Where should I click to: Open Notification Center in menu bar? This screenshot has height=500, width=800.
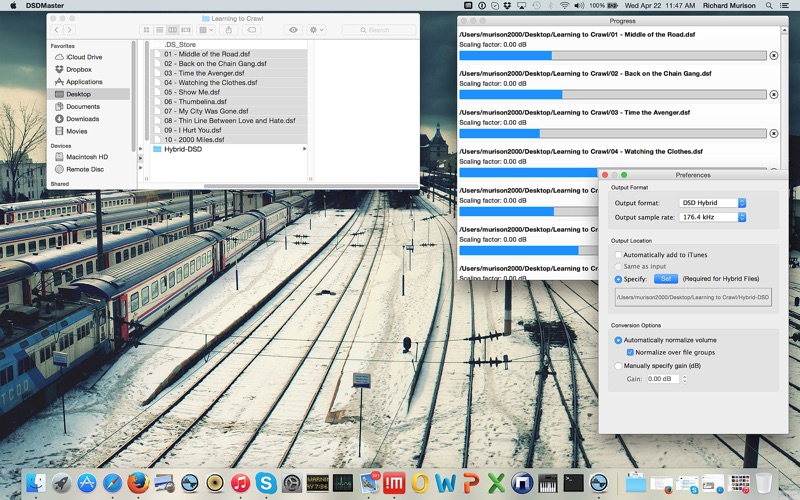tap(784, 6)
